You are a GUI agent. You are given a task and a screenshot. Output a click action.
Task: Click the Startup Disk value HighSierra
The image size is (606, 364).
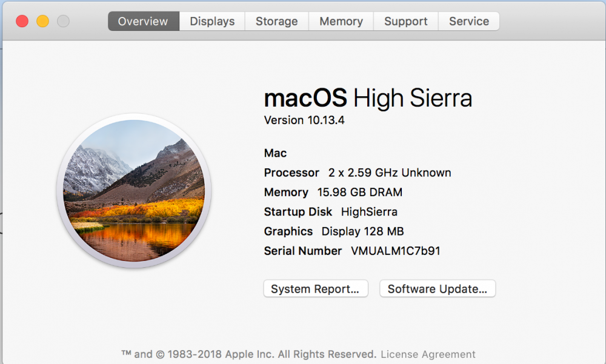(x=369, y=212)
